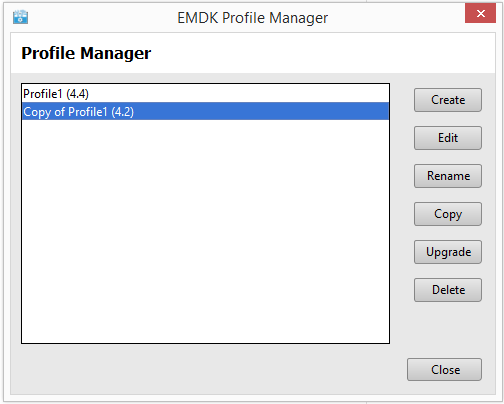Click the Create button
The image size is (504, 404).
[448, 100]
